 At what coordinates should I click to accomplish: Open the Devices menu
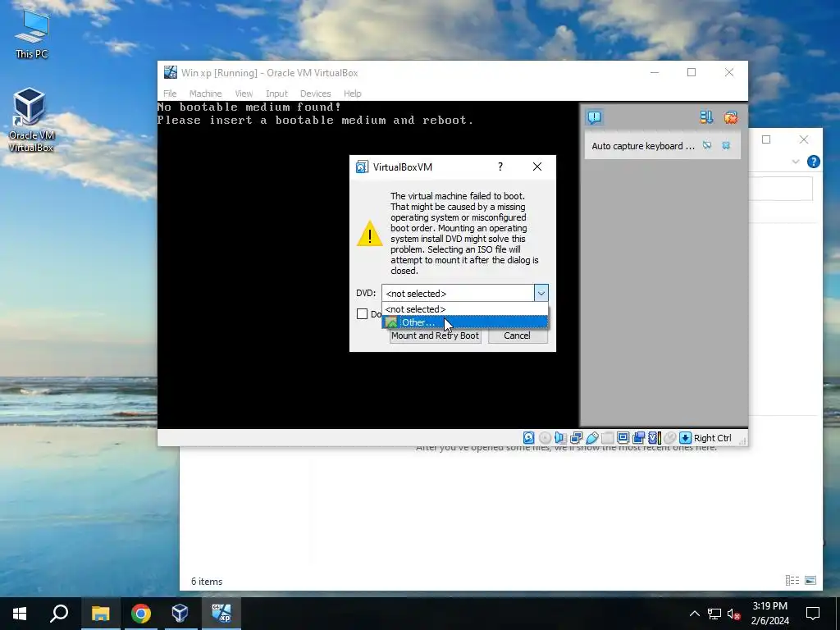pos(315,94)
